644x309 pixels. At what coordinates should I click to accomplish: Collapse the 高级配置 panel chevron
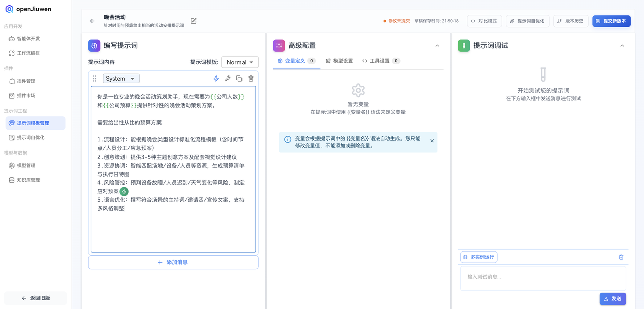pos(437,46)
